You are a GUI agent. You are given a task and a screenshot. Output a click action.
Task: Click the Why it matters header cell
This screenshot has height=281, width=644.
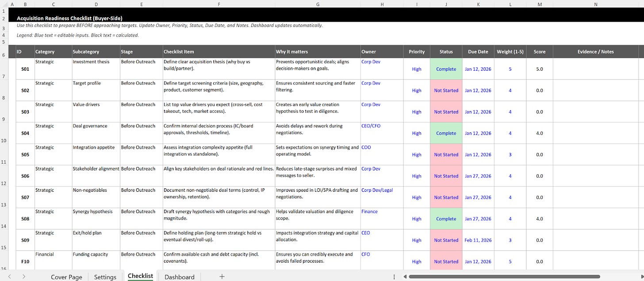pos(317,52)
